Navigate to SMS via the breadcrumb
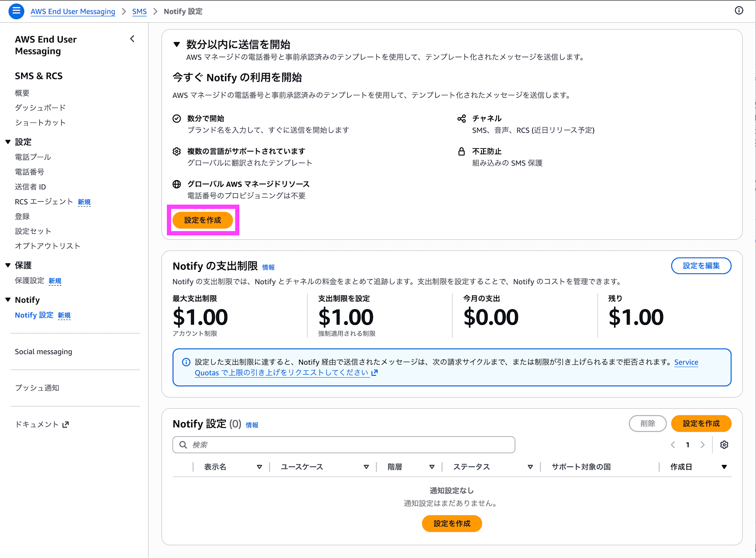 [x=139, y=11]
